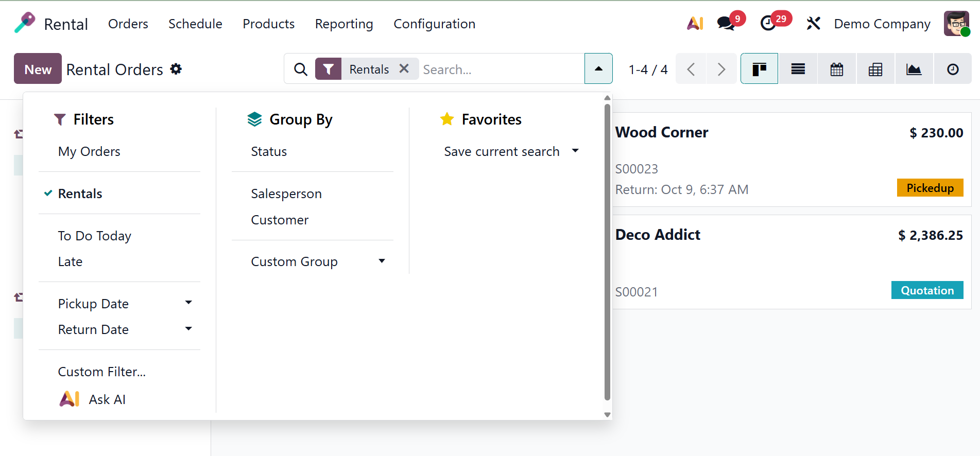Enable the My Orders filter
The width and height of the screenshot is (980, 456).
[89, 151]
